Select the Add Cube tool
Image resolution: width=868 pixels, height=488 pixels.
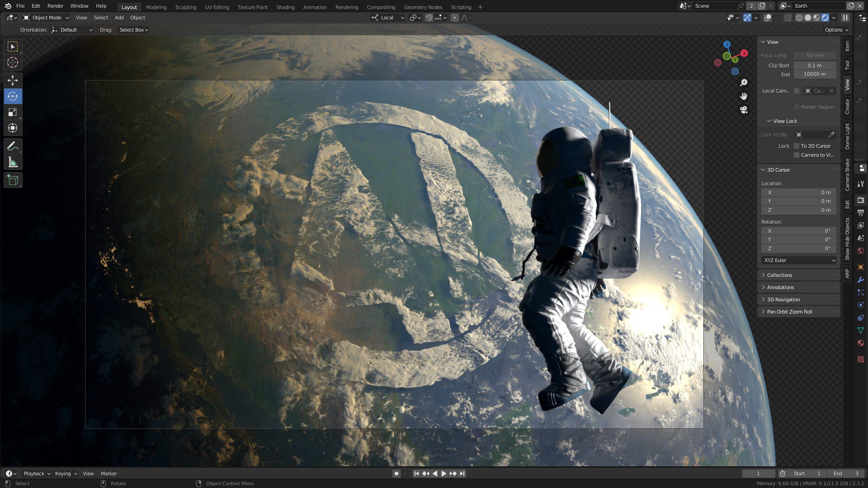[13, 180]
